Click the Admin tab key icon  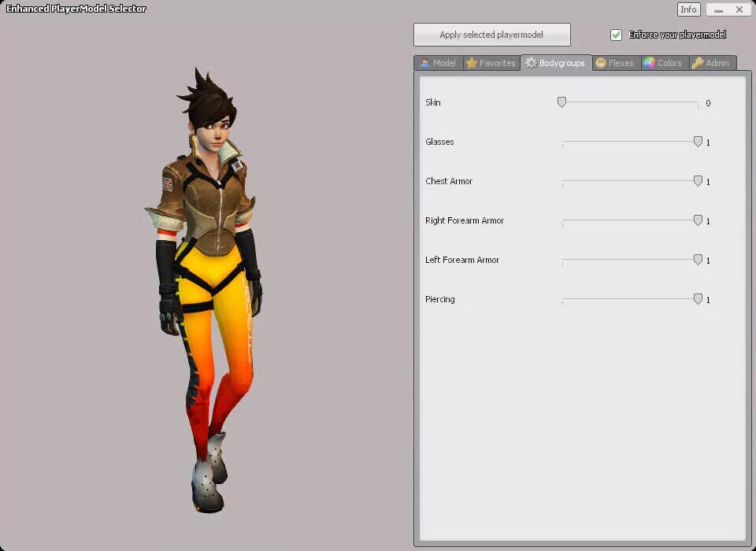click(697, 63)
